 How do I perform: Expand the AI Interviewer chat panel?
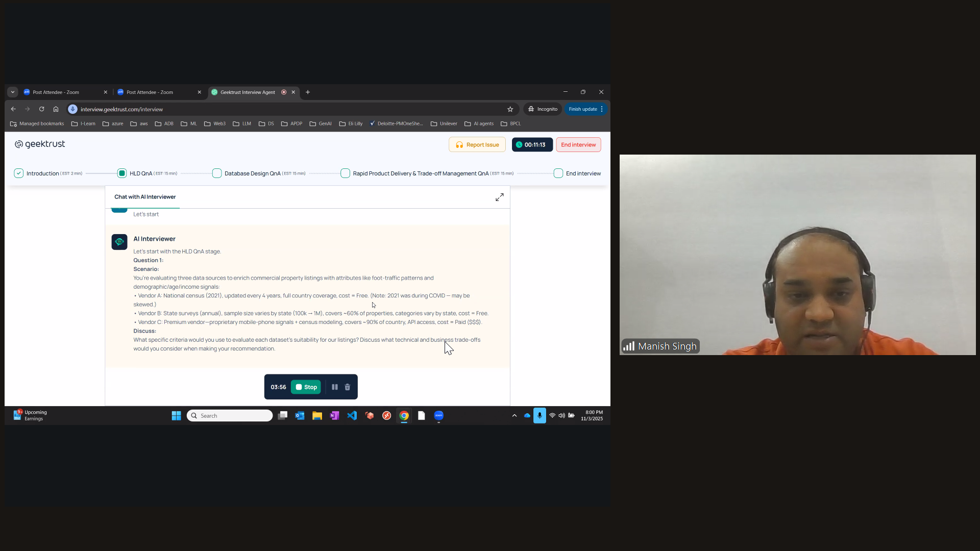tap(499, 197)
